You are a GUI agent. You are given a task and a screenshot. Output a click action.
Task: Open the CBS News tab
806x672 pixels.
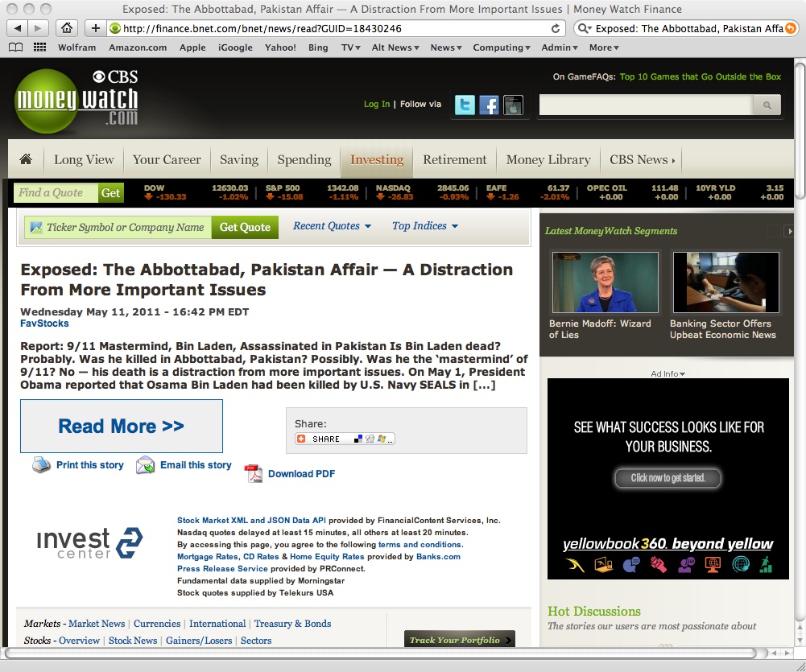tap(642, 159)
